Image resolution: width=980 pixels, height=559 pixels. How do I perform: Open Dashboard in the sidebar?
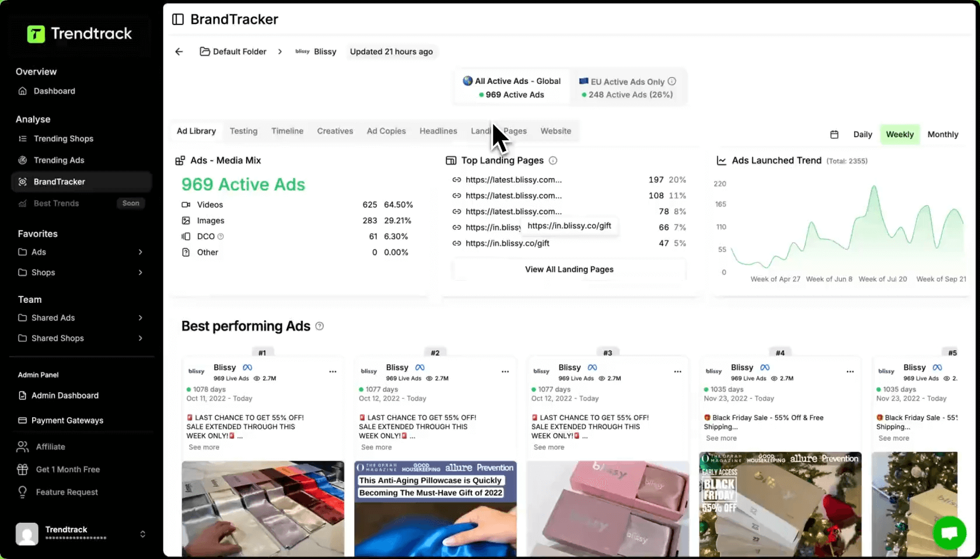pos(54,91)
